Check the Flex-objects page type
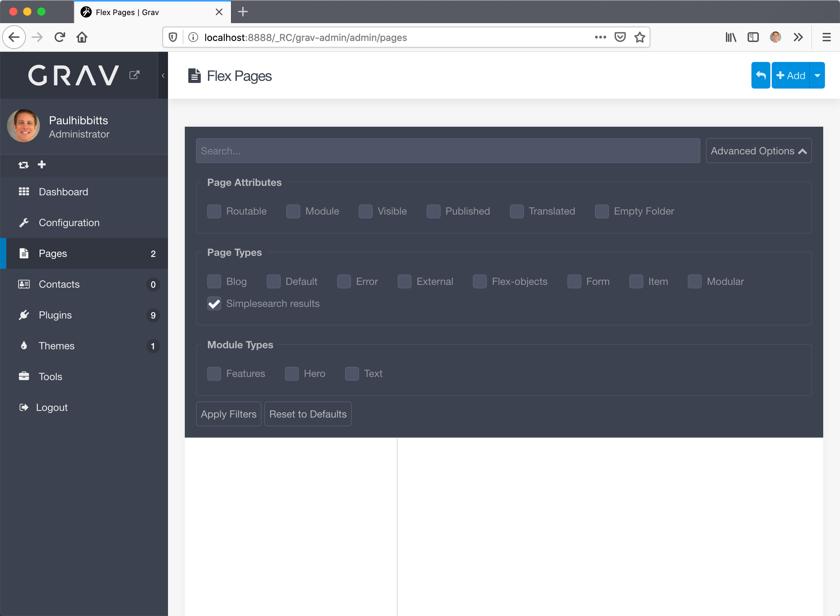Screen dimensions: 840x616 point(479,281)
